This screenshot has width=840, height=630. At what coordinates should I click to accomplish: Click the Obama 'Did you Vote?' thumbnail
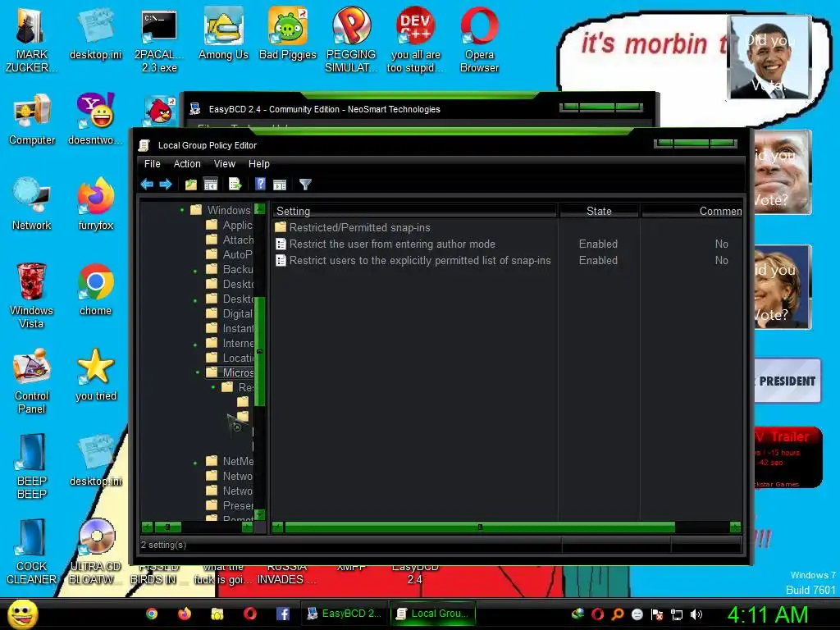click(x=769, y=57)
